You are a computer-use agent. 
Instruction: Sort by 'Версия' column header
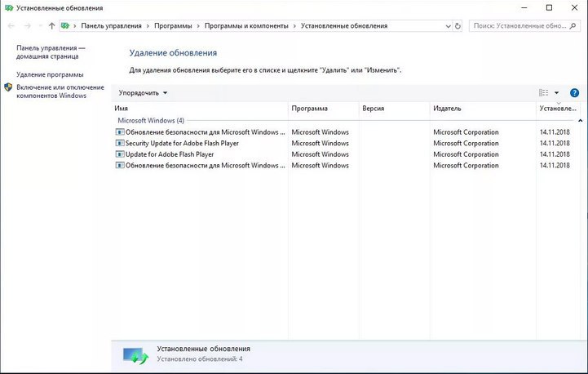pyautogui.click(x=395, y=108)
